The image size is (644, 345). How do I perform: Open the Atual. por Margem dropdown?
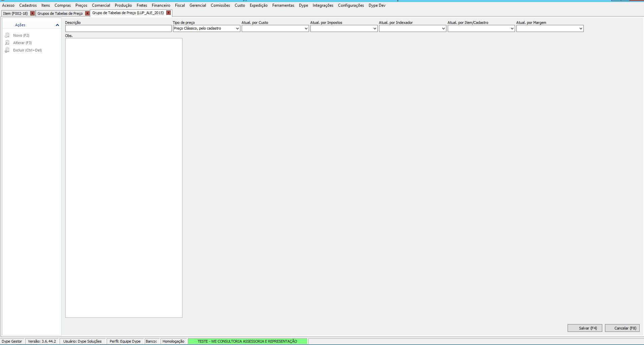[581, 29]
